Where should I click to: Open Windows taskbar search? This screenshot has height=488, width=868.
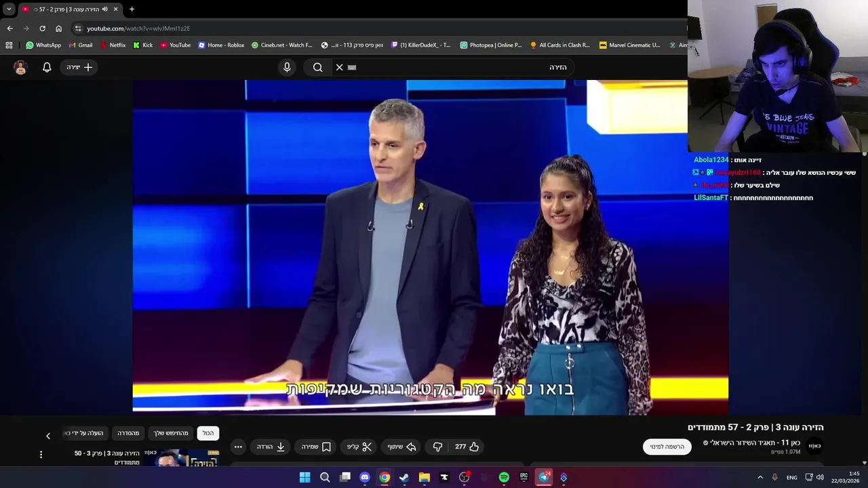click(325, 477)
